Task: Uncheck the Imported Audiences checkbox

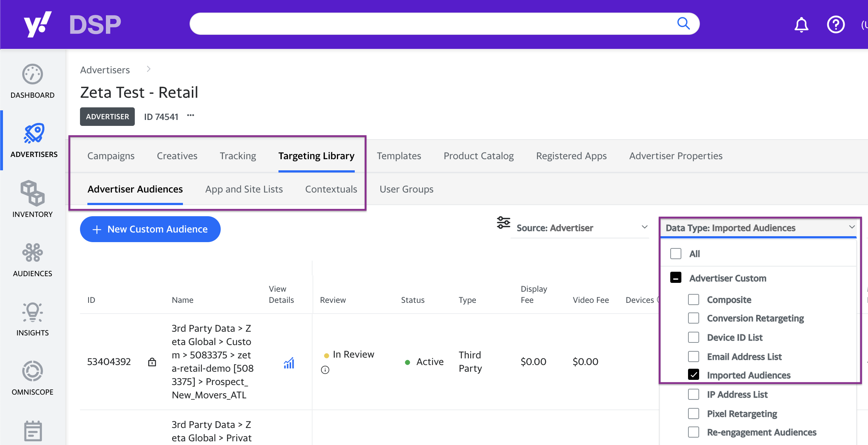Action: 694,375
